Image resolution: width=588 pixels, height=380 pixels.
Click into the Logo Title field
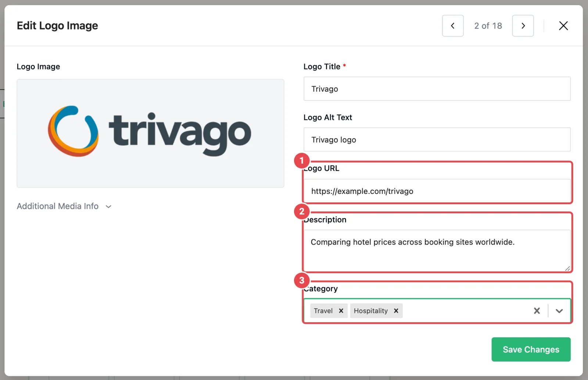click(437, 89)
